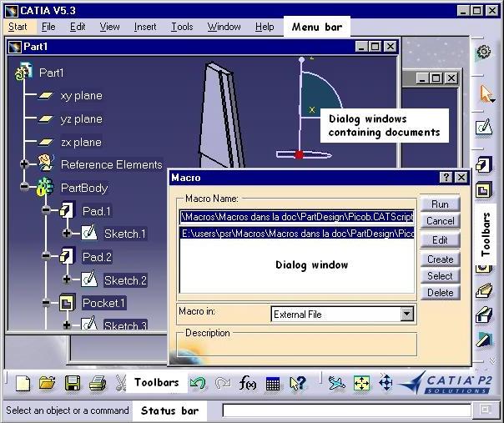
Task: Click Delete in the Macro dialog
Action: (x=440, y=293)
